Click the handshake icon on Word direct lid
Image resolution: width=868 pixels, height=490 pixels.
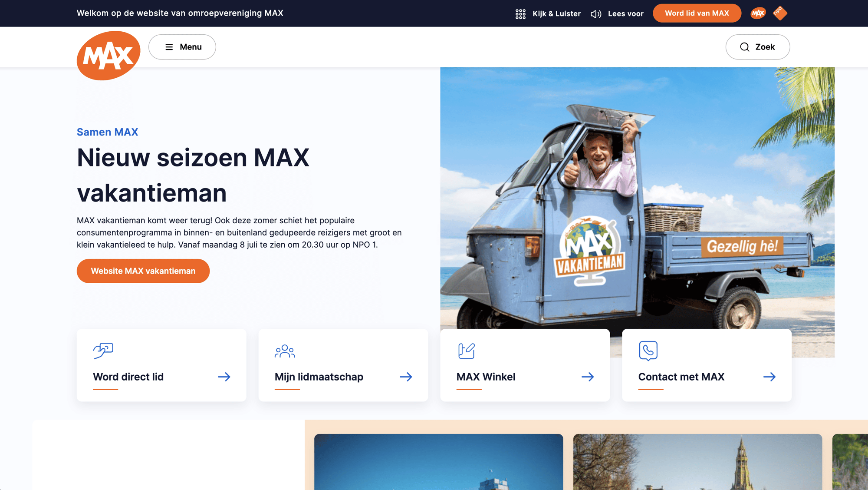(103, 351)
